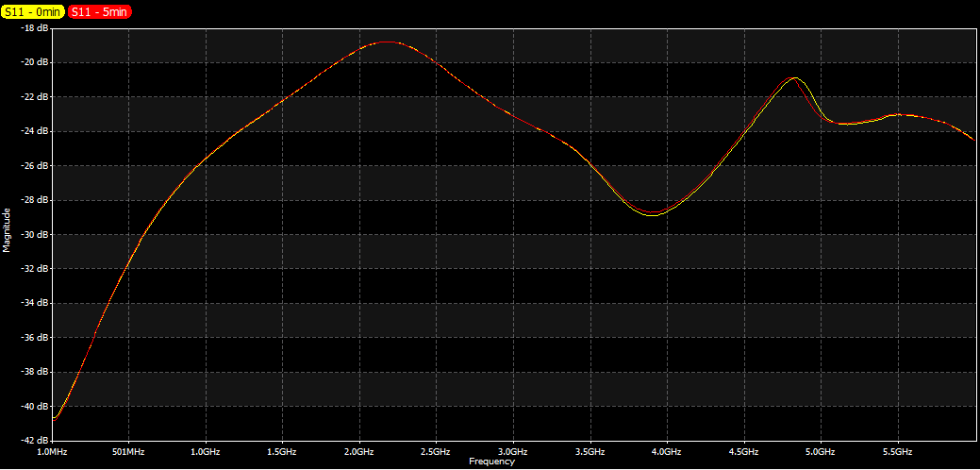Viewport: 980px width, 470px height.
Task: Click the 1.0GHz frequency label
Action: pyautogui.click(x=205, y=451)
